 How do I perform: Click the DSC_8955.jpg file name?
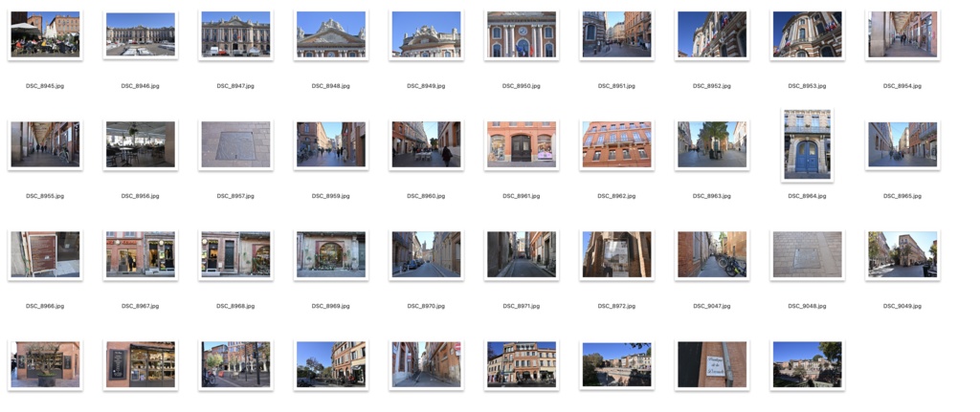45,196
